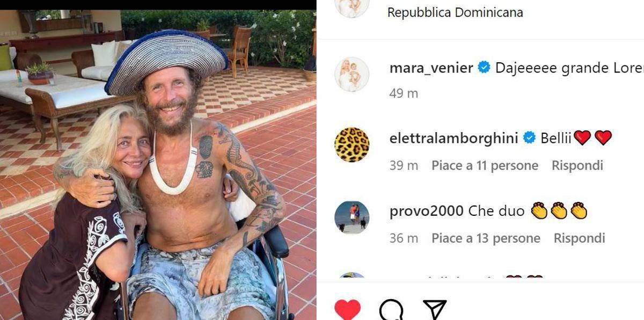
Task: Open provo2000 username link
Action: 426,211
